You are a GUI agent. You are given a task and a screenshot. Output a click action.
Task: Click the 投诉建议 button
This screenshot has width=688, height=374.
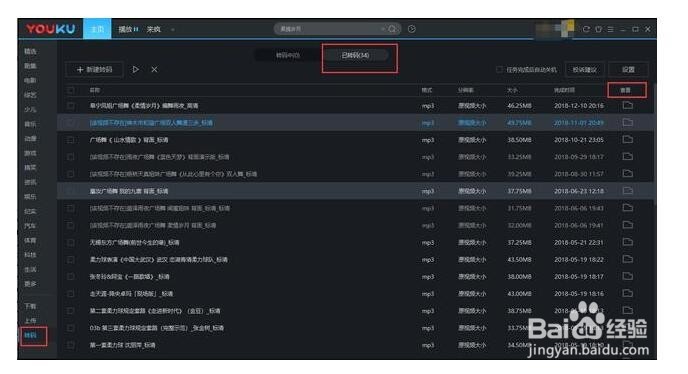[584, 69]
